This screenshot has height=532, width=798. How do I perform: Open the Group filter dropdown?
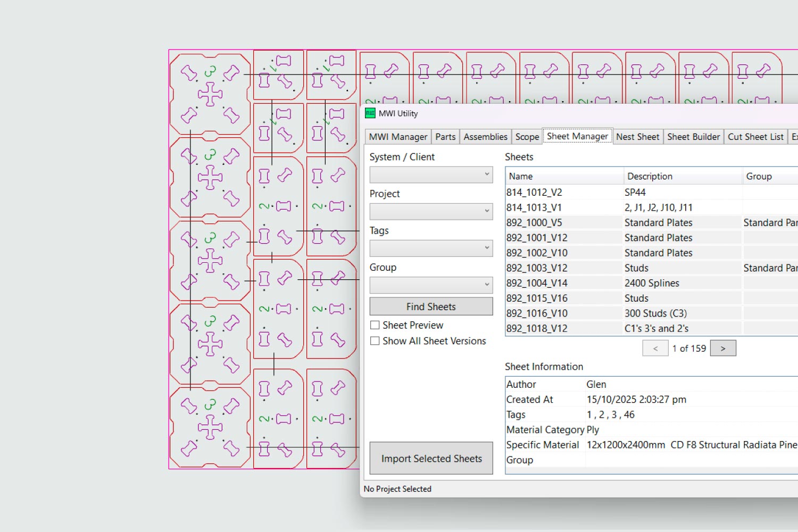coord(431,285)
